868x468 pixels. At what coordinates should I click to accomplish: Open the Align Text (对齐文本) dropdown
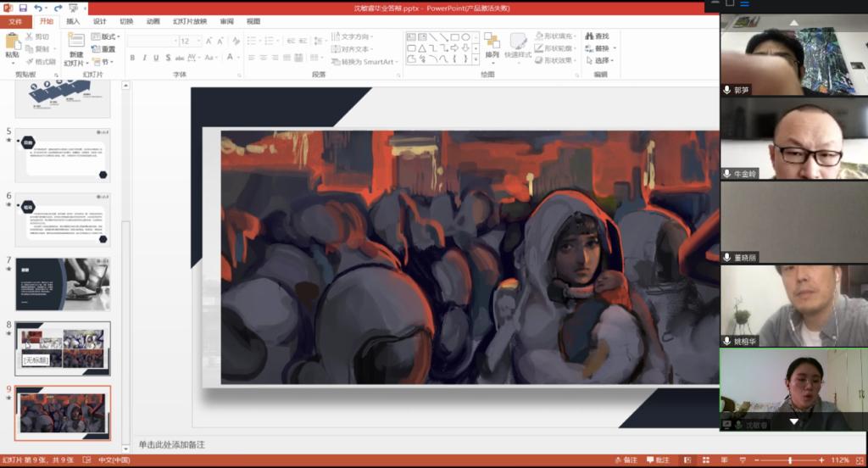click(x=353, y=49)
